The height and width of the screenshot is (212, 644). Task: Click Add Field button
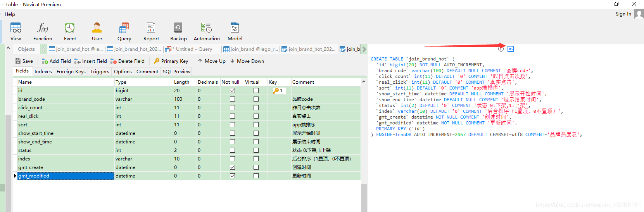tap(56, 61)
